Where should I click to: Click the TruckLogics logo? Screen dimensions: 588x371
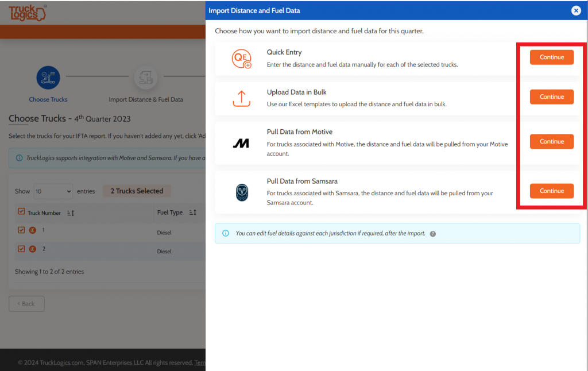tap(28, 13)
